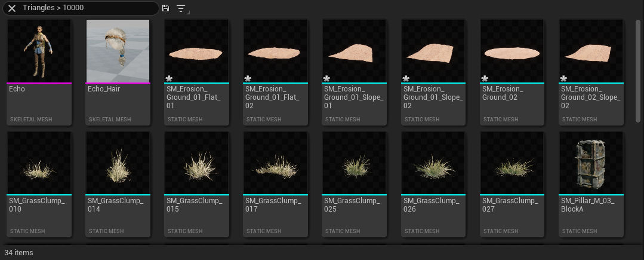Select the SM_GrassClump_025 thumbnail
This screenshot has width=644, height=260.
coord(354,163)
